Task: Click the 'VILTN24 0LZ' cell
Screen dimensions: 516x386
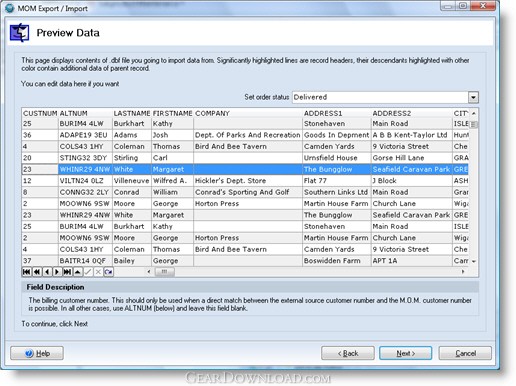Action: 85,181
